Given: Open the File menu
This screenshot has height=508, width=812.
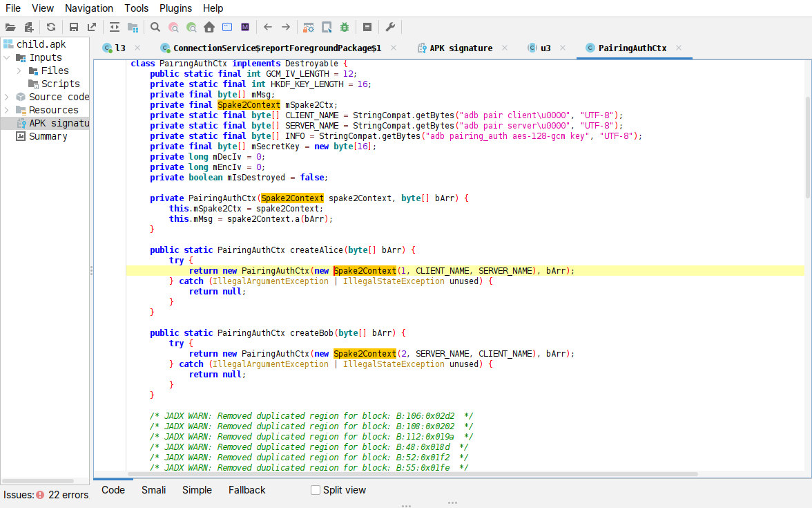Looking at the screenshot, I should (13, 8).
